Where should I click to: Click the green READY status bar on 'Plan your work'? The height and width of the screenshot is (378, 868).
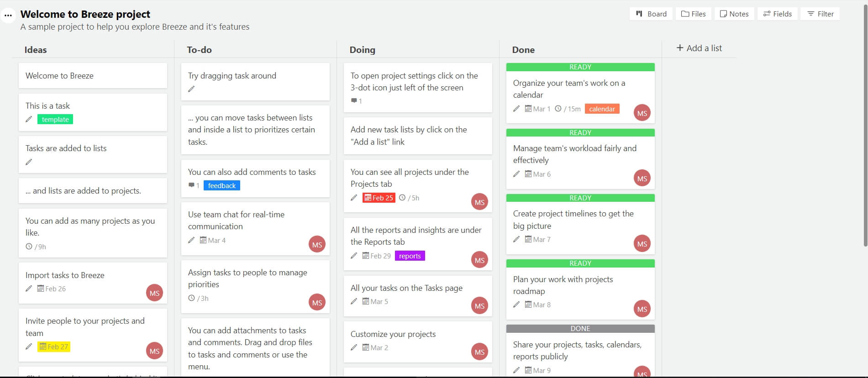pyautogui.click(x=580, y=263)
